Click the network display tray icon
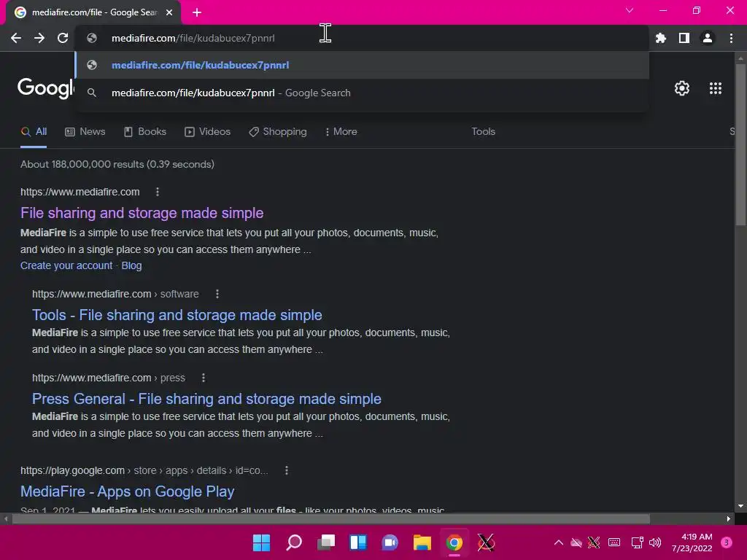Viewport: 747px width, 560px height. tap(637, 542)
